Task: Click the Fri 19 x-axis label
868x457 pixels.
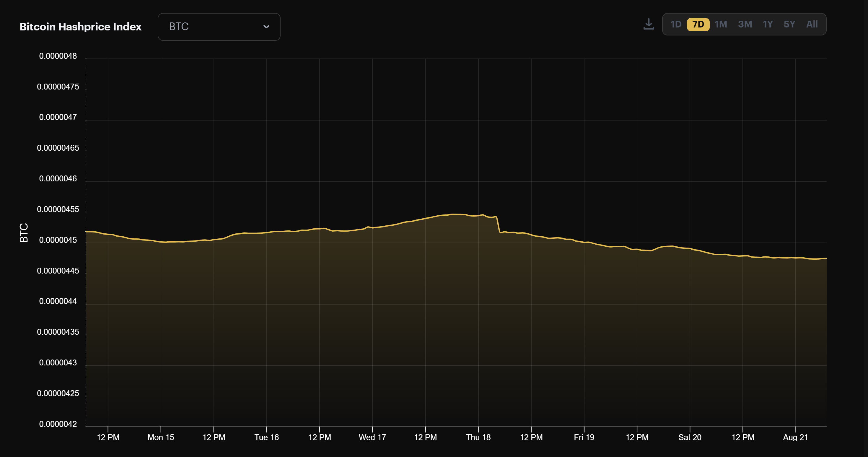Action: click(x=584, y=438)
